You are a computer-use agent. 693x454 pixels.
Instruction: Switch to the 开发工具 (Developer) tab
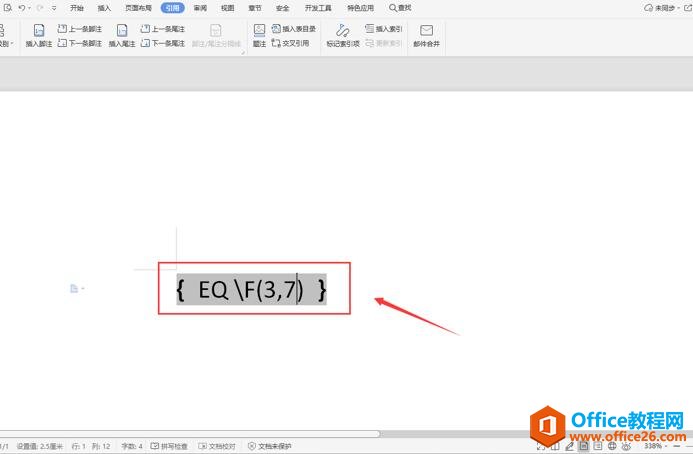[x=318, y=8]
